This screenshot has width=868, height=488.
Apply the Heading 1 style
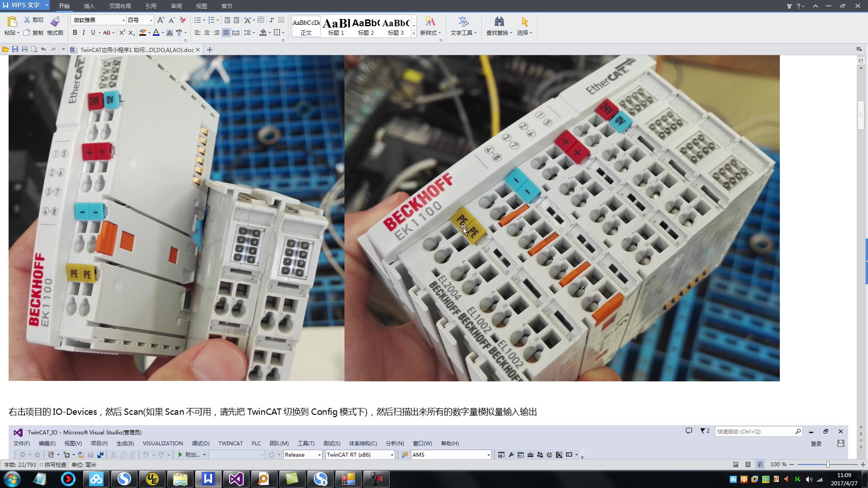(x=336, y=27)
